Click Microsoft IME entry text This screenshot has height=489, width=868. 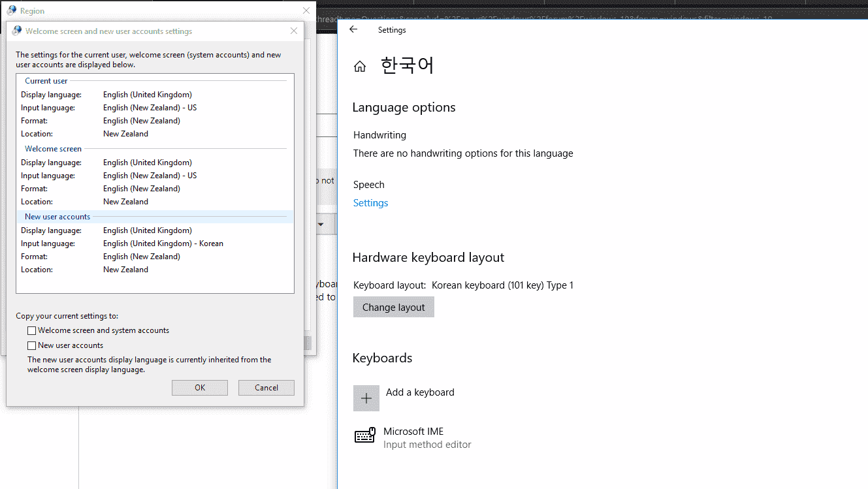tap(413, 432)
